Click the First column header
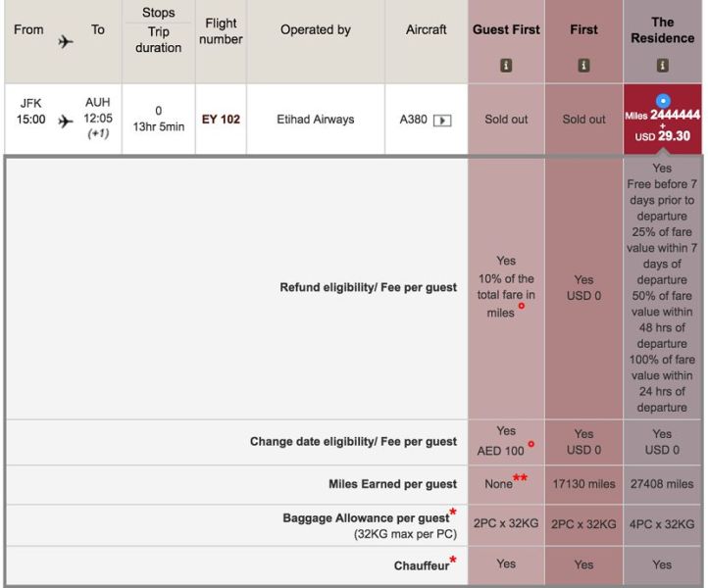 [x=583, y=30]
